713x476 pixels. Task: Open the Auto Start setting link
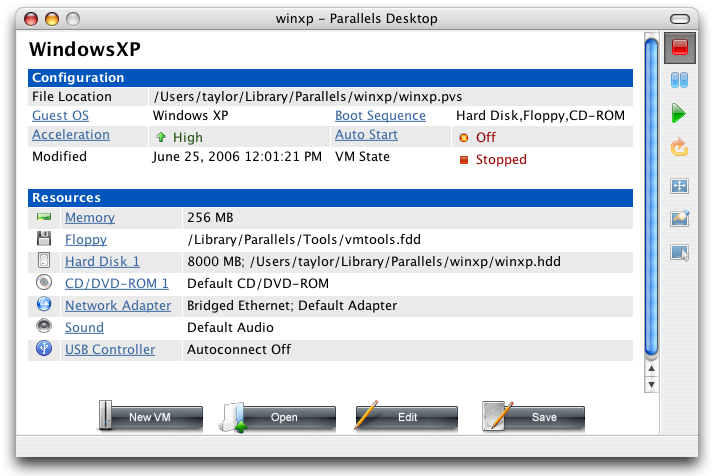tap(367, 135)
